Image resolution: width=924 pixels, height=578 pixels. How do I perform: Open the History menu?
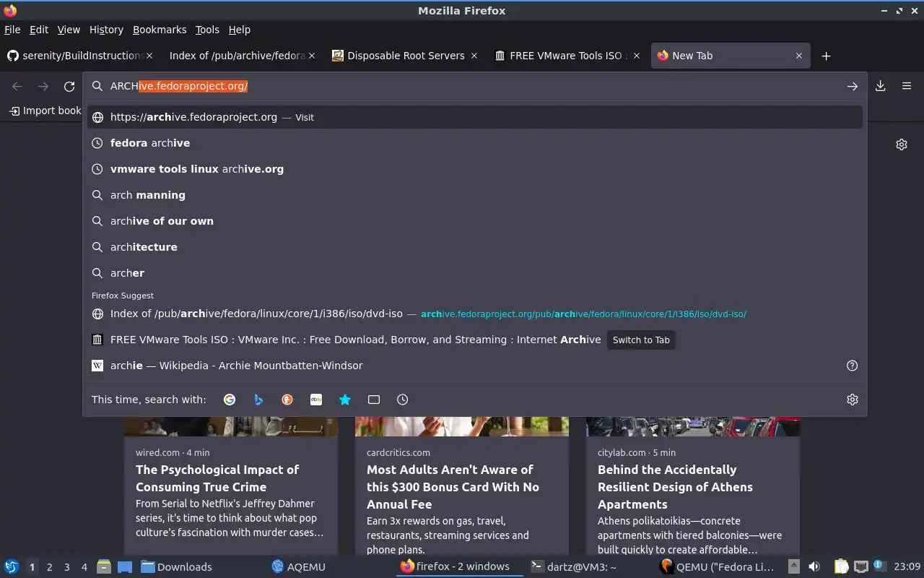coord(106,30)
